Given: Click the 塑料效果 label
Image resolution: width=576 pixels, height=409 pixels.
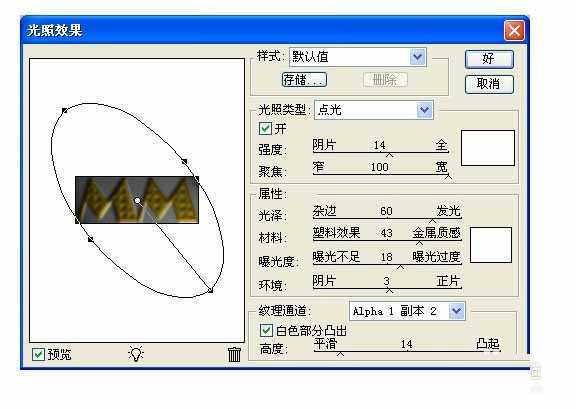Looking at the screenshot, I should coord(336,233).
